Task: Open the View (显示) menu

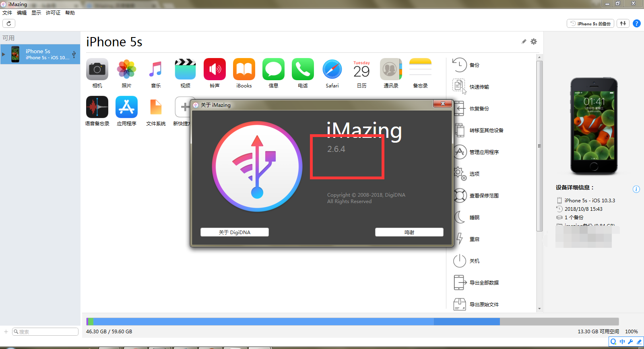Action: (36, 13)
